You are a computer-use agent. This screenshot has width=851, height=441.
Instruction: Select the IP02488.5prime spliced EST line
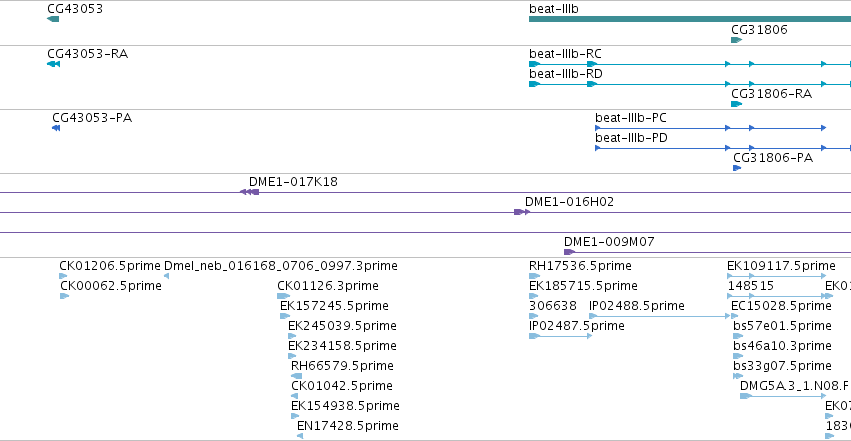click(x=659, y=316)
